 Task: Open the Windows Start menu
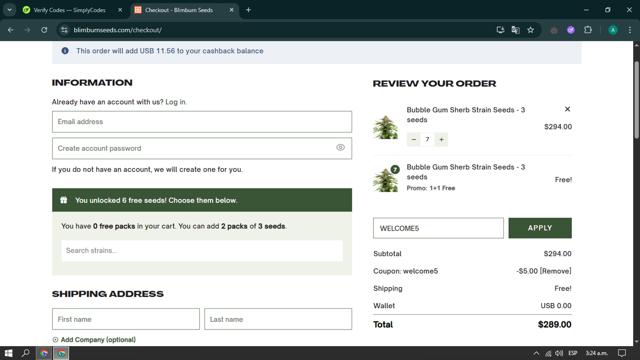click(x=9, y=353)
